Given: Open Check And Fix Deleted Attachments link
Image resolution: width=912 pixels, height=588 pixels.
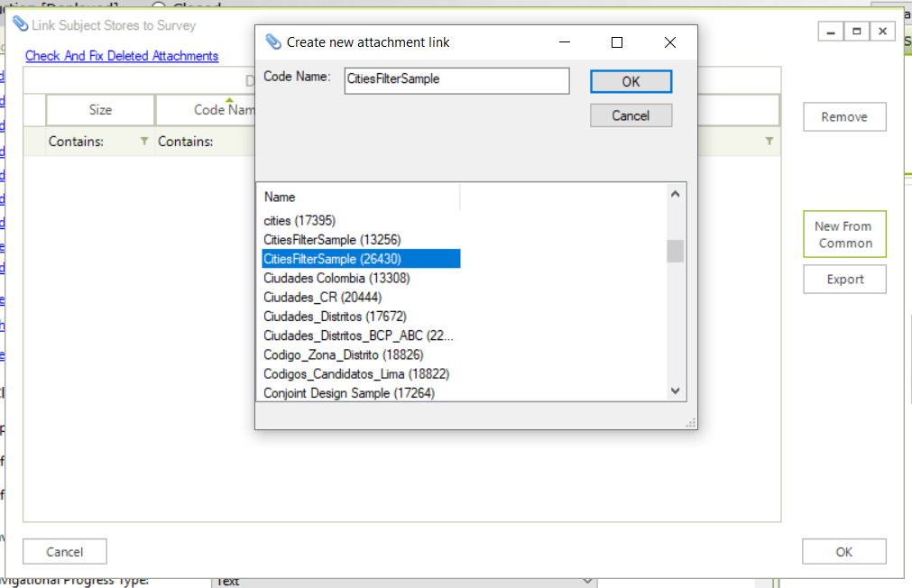Looking at the screenshot, I should tap(122, 56).
